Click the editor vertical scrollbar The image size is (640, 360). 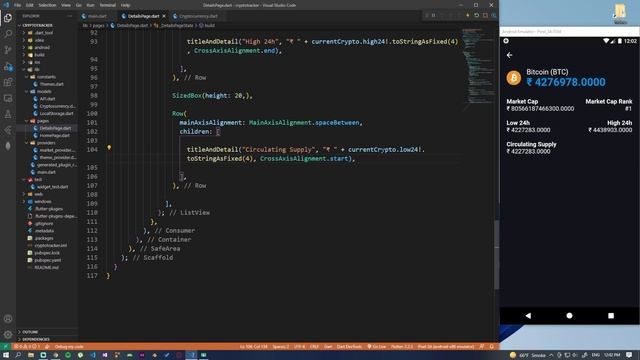[x=496, y=254]
